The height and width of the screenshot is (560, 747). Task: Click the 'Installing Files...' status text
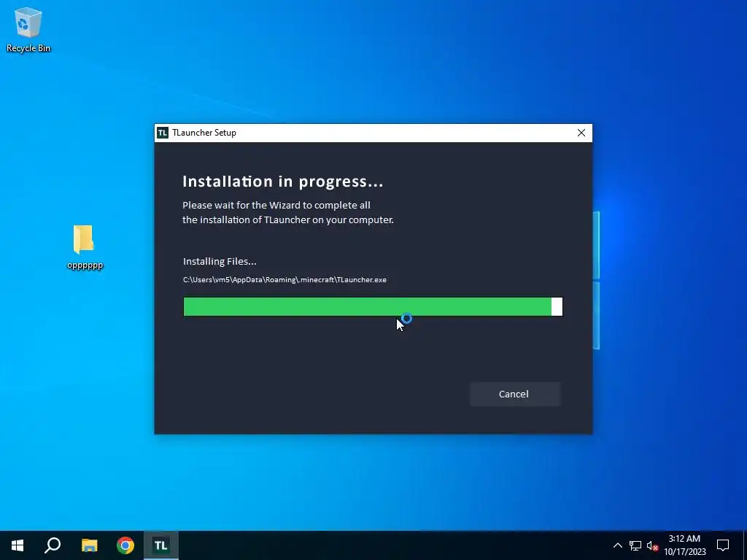click(x=220, y=262)
